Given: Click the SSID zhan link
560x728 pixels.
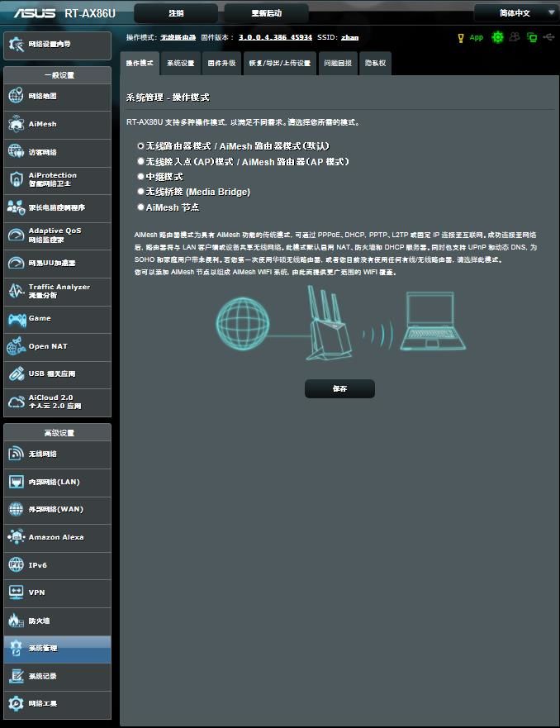Looking at the screenshot, I should [350, 37].
